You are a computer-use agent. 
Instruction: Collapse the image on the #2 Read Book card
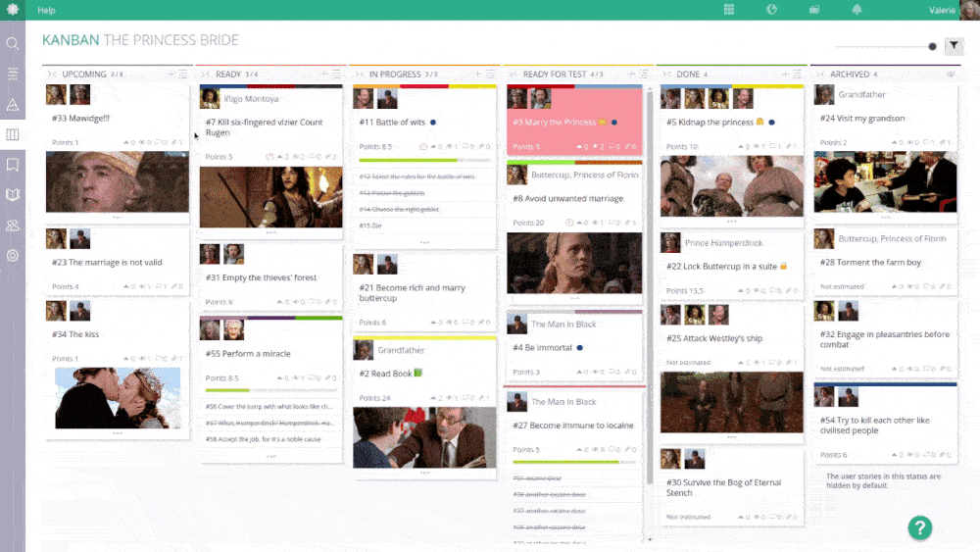coord(425,472)
